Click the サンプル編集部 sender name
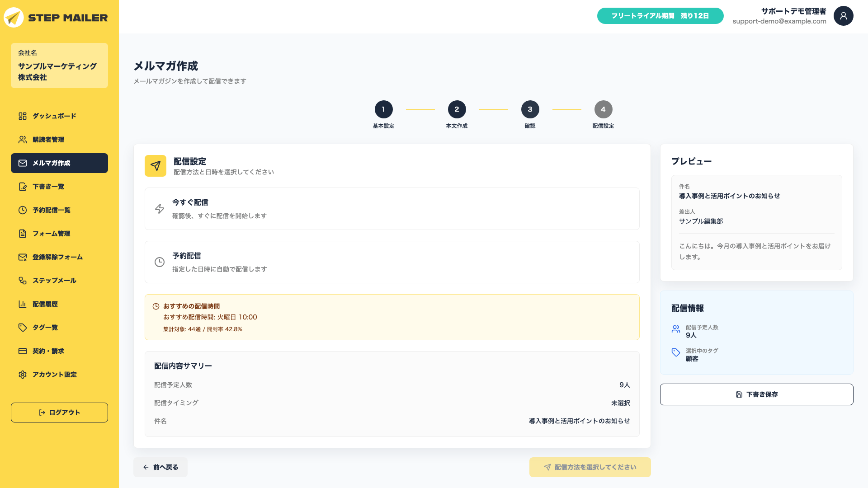The width and height of the screenshot is (868, 488). (x=701, y=221)
